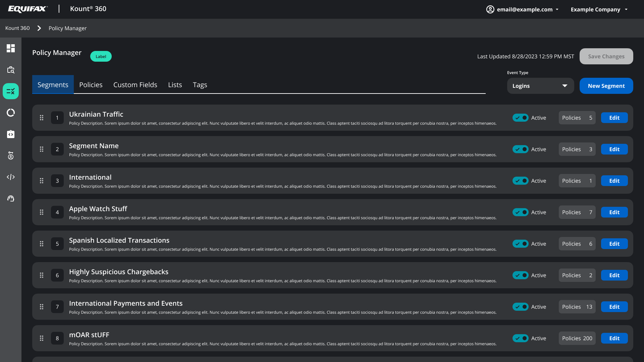This screenshot has height=362, width=644.
Task: Grab the drag handle for Apple Watch Stuff
Action: coord(42,212)
